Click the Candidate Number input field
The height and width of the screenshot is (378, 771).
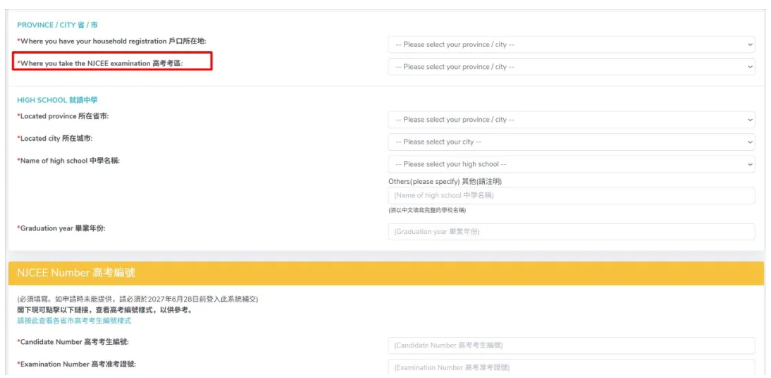point(571,346)
